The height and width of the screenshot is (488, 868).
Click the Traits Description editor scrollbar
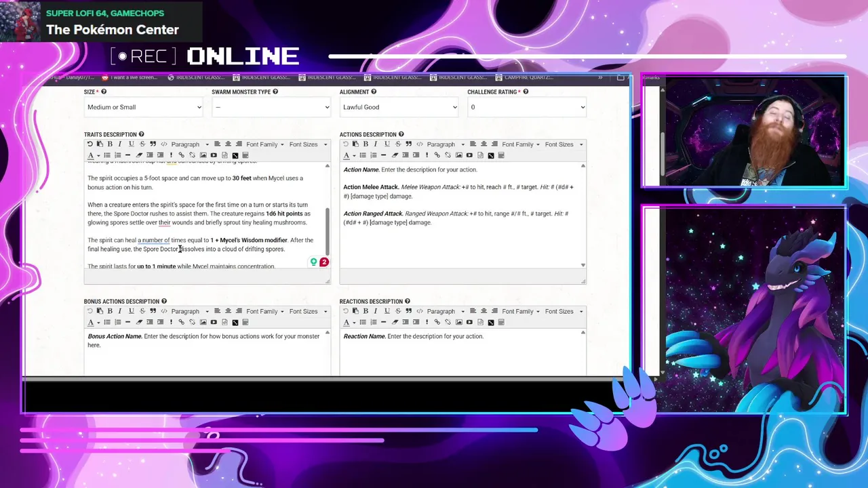tap(328, 230)
